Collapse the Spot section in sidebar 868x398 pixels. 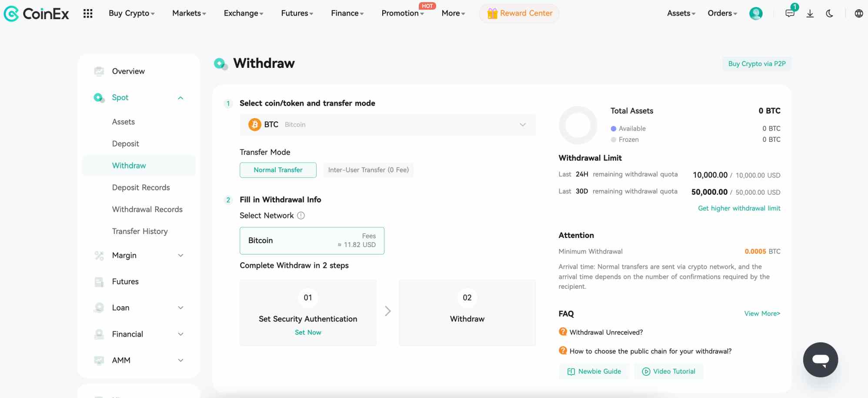[181, 97]
